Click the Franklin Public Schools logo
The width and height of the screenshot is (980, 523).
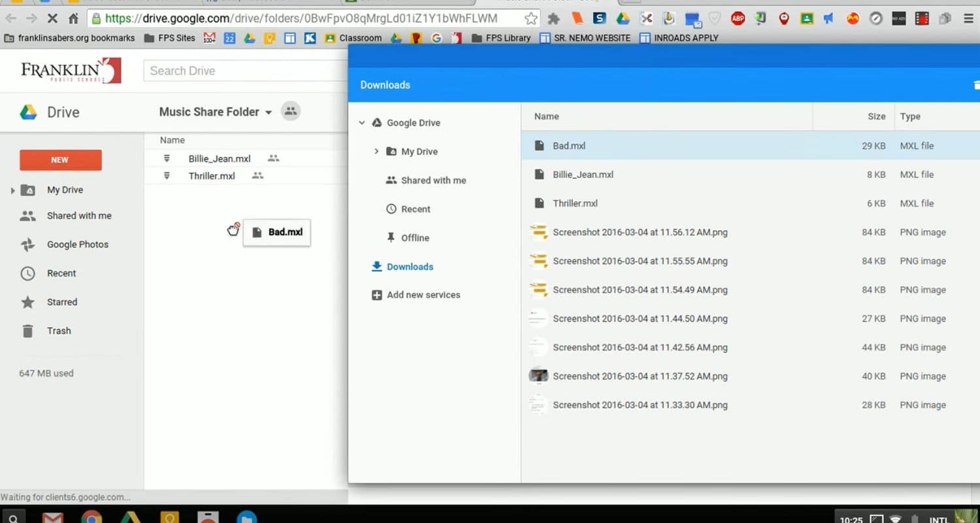[71, 71]
